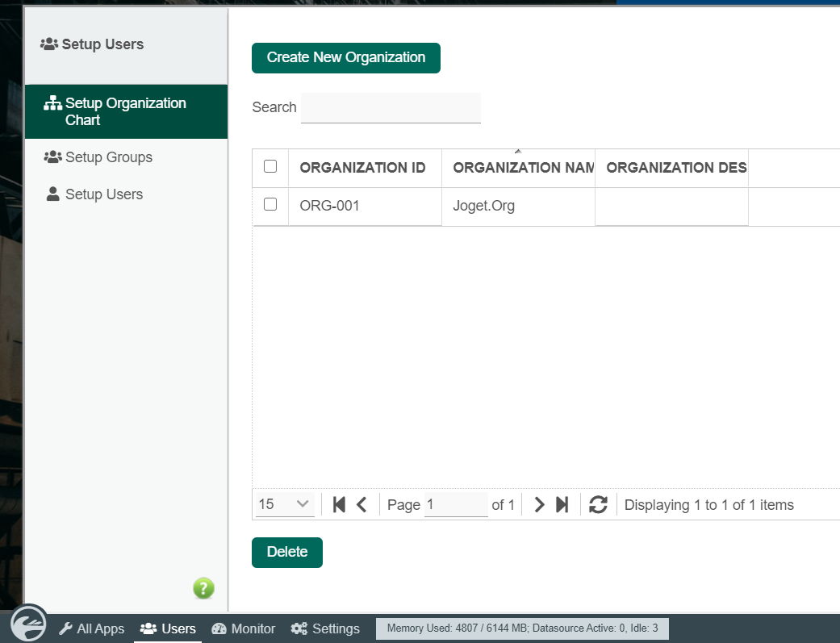
Task: Refresh the organization list
Action: [598, 505]
